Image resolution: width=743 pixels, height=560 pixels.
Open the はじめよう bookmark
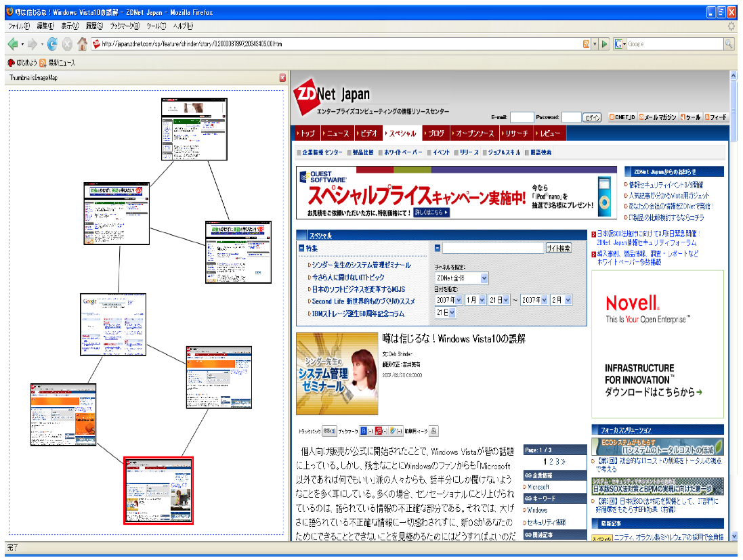coord(22,62)
